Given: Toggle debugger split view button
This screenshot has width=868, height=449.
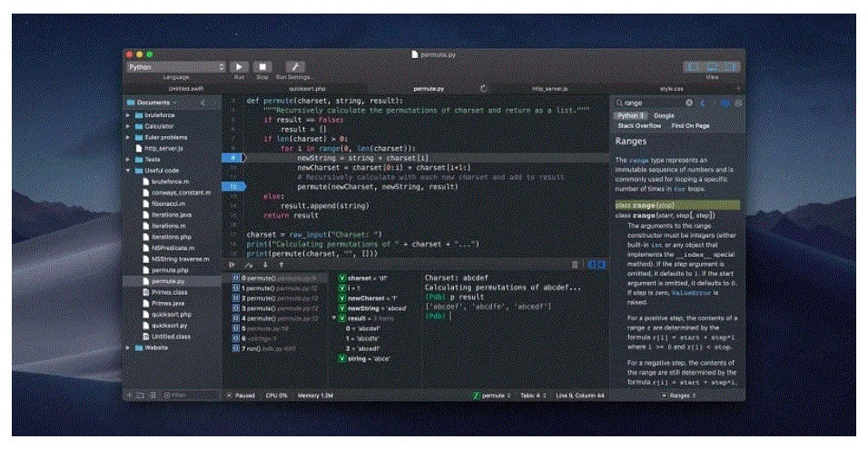Looking at the screenshot, I should point(597,265).
